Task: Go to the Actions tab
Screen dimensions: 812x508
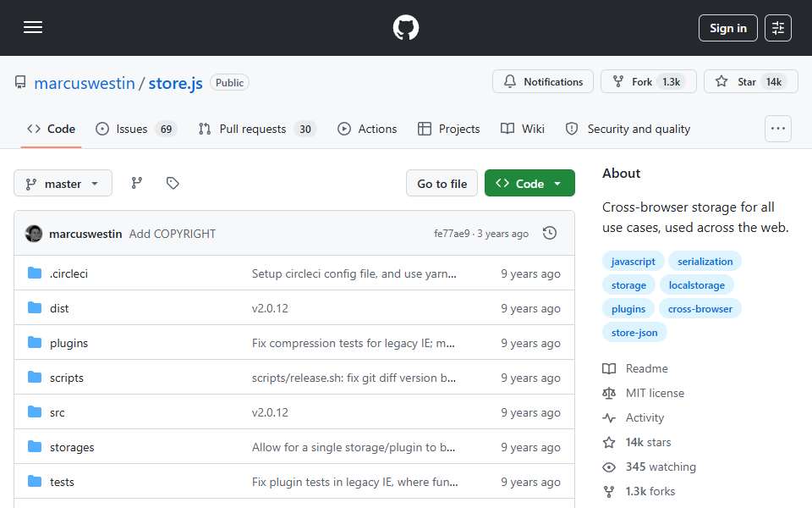Action: coord(367,129)
